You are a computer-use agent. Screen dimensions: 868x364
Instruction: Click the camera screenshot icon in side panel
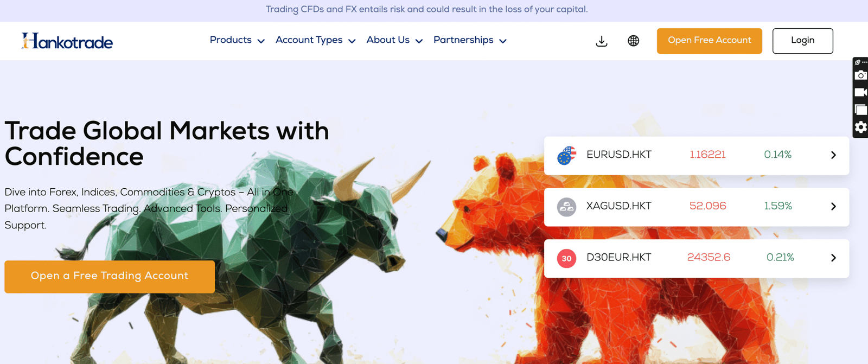(x=860, y=75)
